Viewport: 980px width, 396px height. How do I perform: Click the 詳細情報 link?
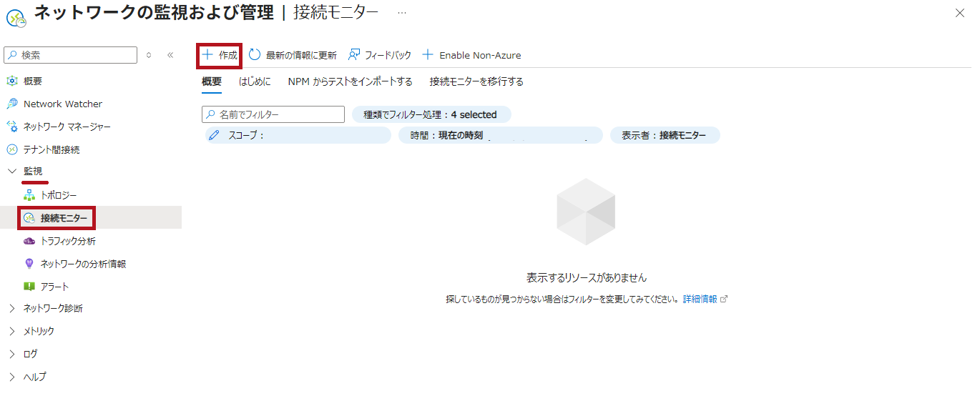(700, 299)
